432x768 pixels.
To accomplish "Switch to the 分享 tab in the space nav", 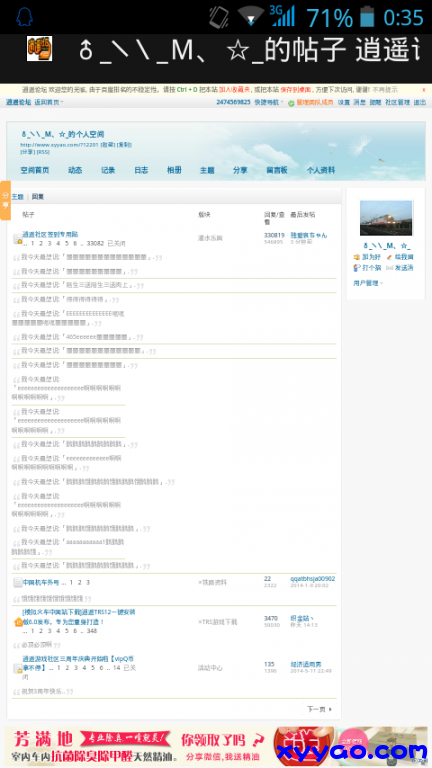I will click(x=240, y=170).
